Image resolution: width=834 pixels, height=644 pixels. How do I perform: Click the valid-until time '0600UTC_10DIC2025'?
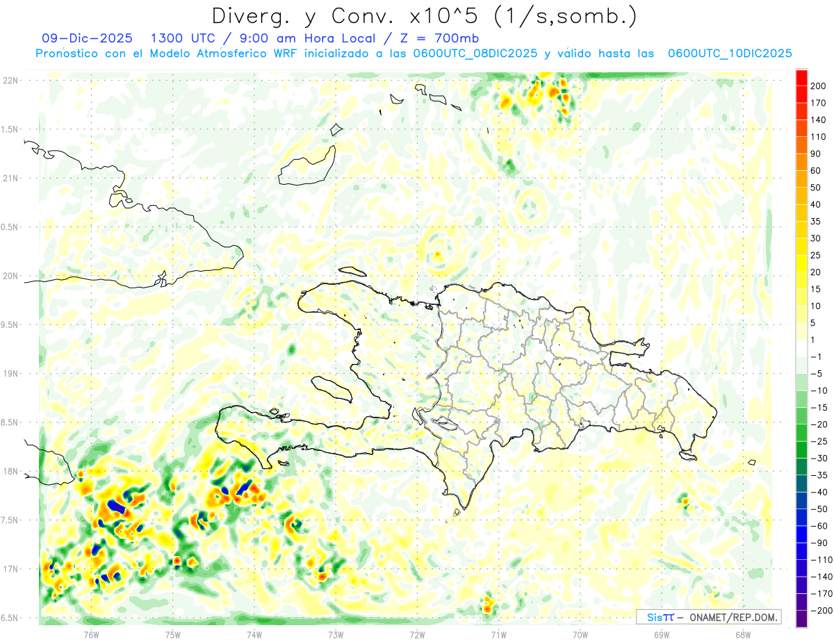(x=730, y=53)
